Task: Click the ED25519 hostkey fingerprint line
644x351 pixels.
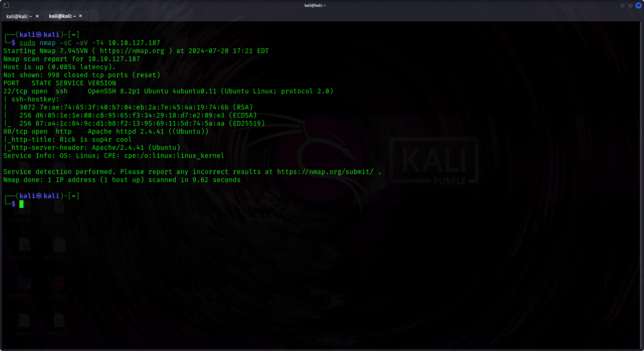Action: pos(134,123)
